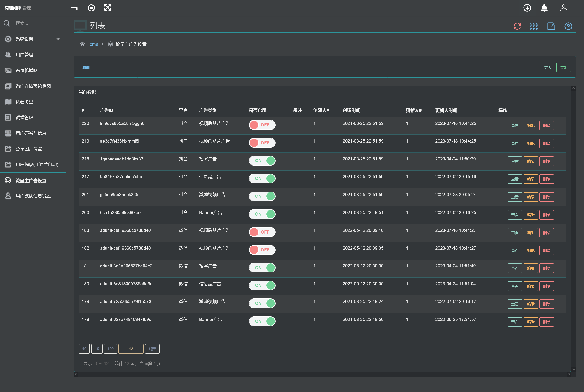
Task: Click the scrollbar down arrow at right
Action: click(574, 369)
